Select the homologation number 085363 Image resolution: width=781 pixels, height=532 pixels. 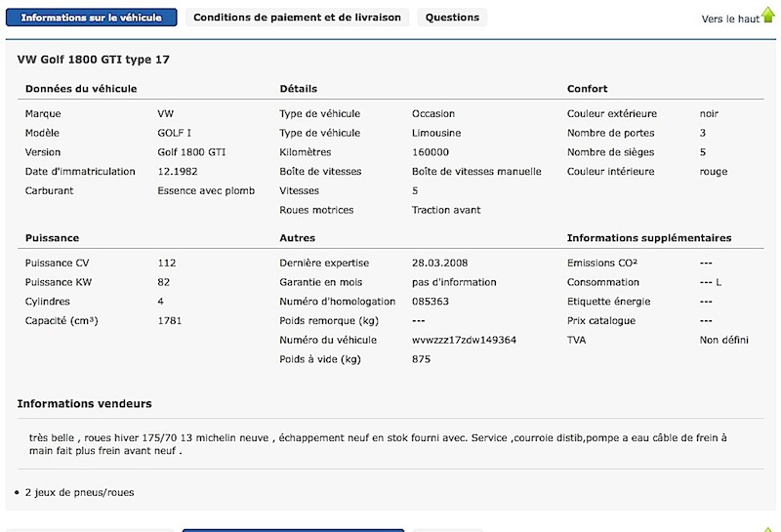pos(430,302)
